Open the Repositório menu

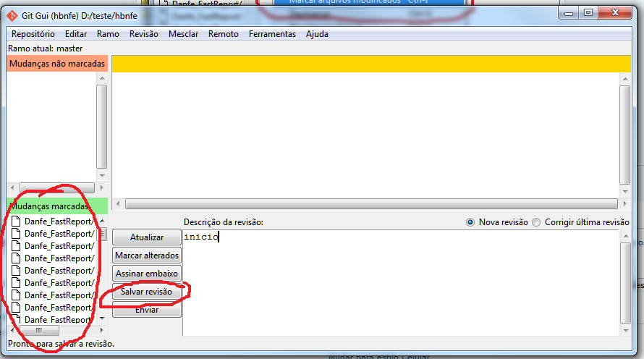(33, 34)
